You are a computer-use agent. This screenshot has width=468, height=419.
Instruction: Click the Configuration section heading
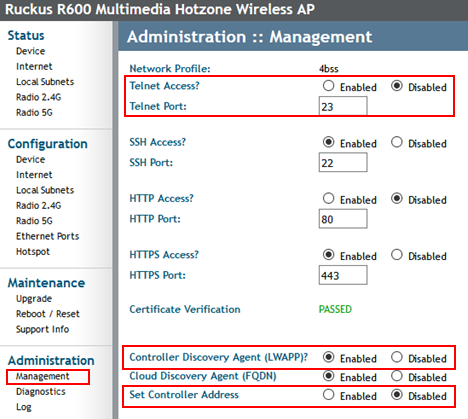click(x=48, y=144)
